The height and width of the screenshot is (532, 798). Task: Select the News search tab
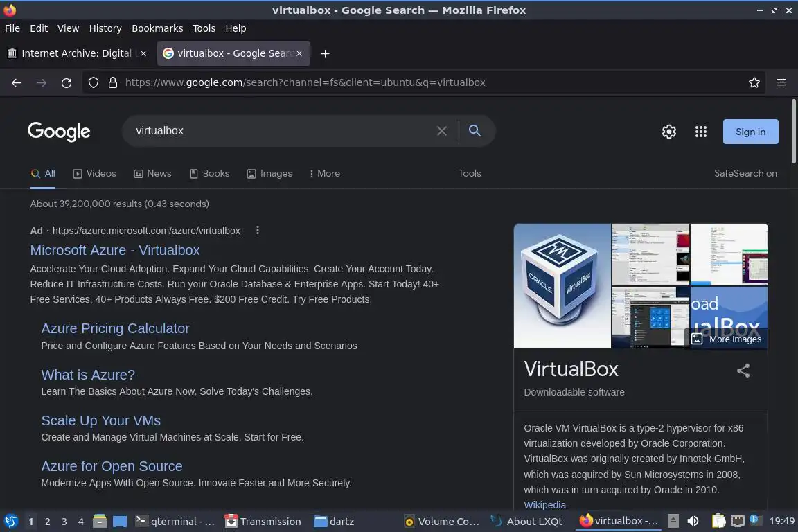pyautogui.click(x=152, y=174)
